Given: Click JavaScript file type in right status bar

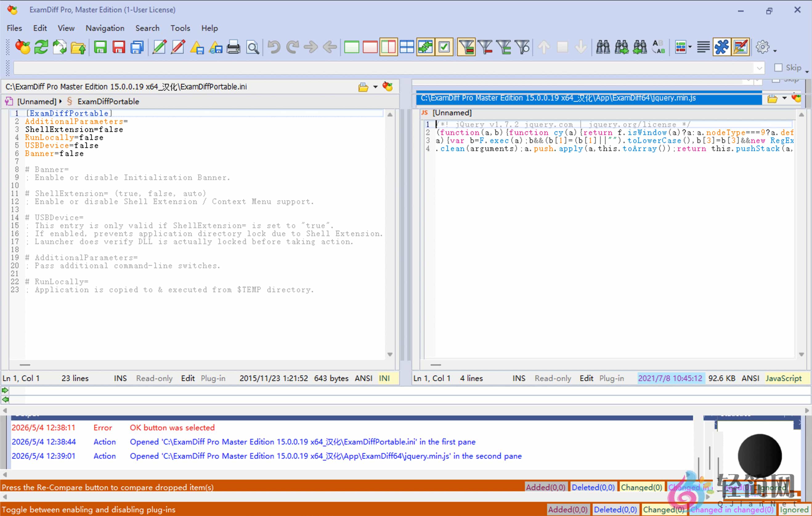Looking at the screenshot, I should click(783, 378).
